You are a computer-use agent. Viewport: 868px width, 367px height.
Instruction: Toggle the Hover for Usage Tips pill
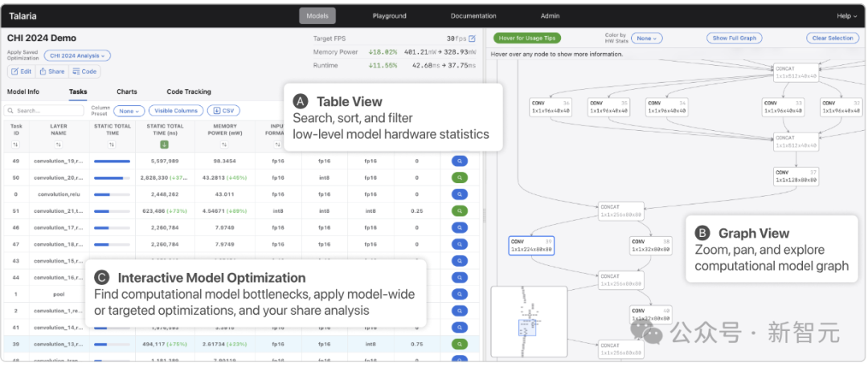(527, 38)
